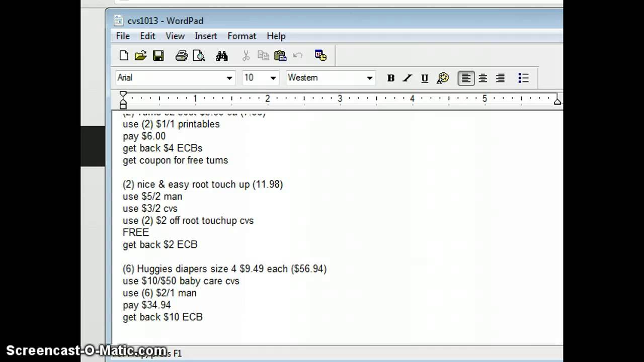Click the line 'use (2) $2 off root touchup cvs'
Image resolution: width=644 pixels, height=362 pixels.
click(x=188, y=221)
